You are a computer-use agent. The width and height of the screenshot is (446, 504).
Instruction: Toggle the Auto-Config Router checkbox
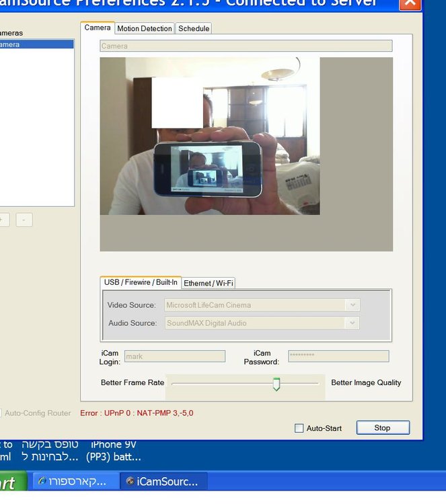(x=1, y=413)
